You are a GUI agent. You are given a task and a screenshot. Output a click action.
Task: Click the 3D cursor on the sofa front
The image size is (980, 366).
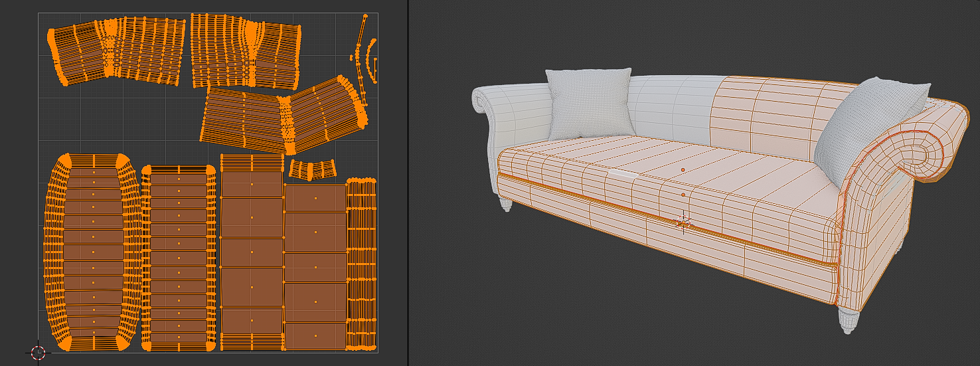click(x=683, y=221)
